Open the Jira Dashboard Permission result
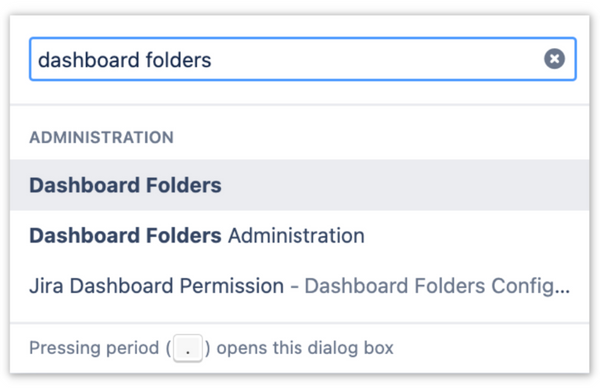600x390 pixels. pos(300,286)
